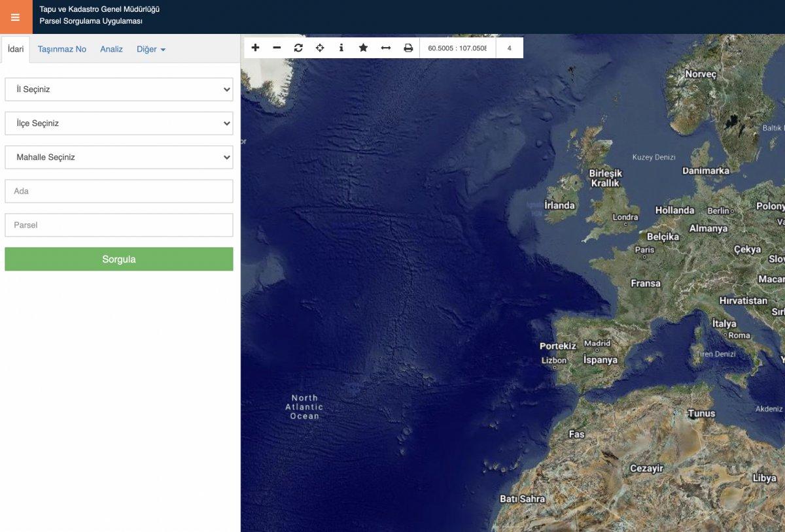Viewport: 785px width, 532px height.
Task: Print the map with the printer icon
Action: click(408, 48)
